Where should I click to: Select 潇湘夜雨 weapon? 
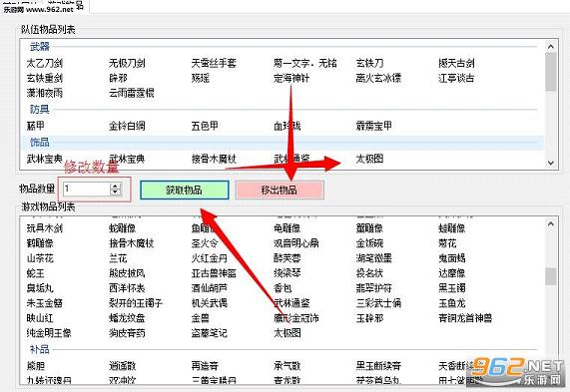pyautogui.click(x=45, y=93)
